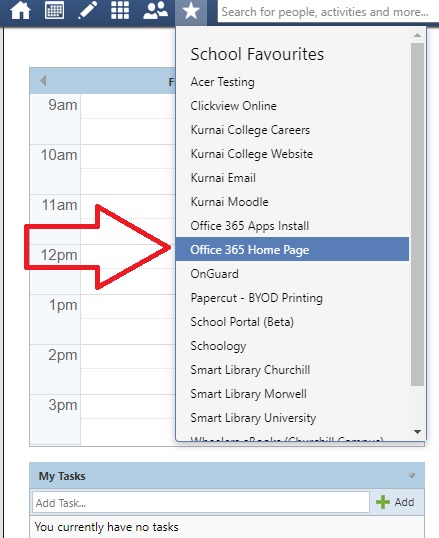Focus the Add Task input field
This screenshot has width=439, height=538.
point(201,503)
